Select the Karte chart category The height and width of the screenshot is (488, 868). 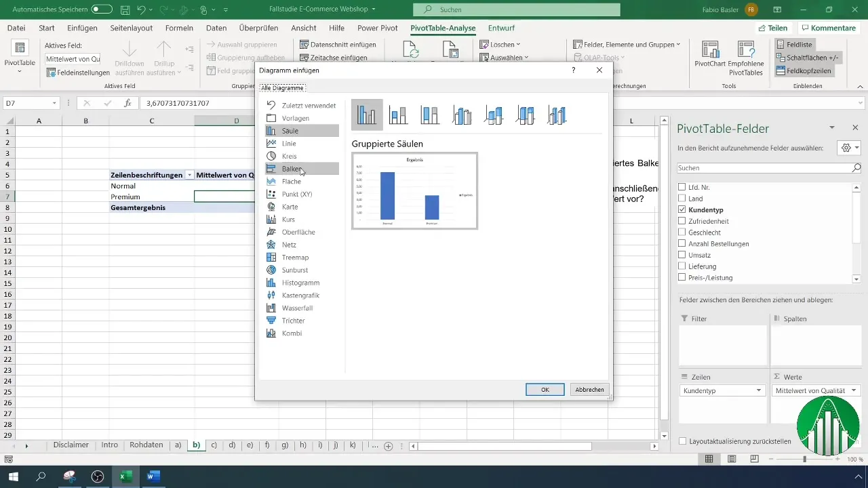pos(302,207)
